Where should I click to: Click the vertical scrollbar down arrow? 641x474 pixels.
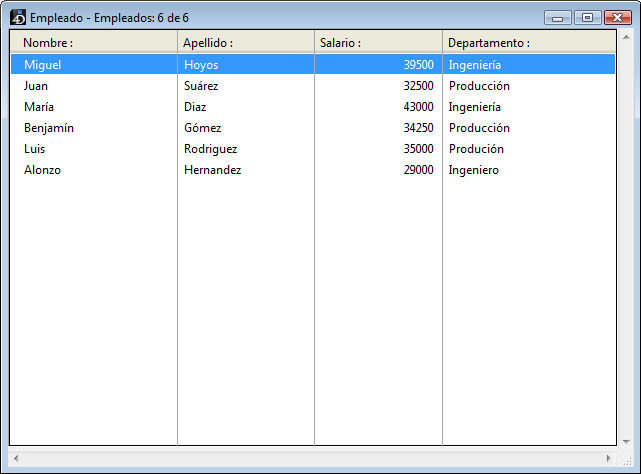coord(626,440)
